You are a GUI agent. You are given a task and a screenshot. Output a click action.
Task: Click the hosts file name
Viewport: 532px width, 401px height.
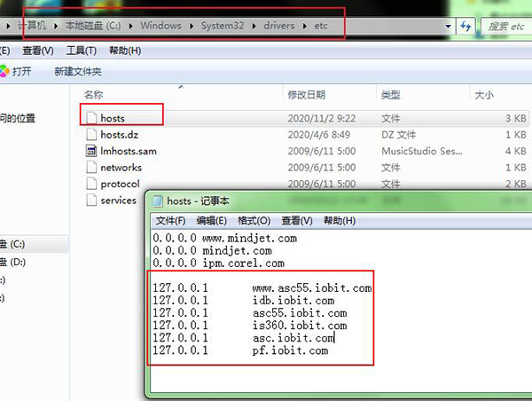coord(113,118)
